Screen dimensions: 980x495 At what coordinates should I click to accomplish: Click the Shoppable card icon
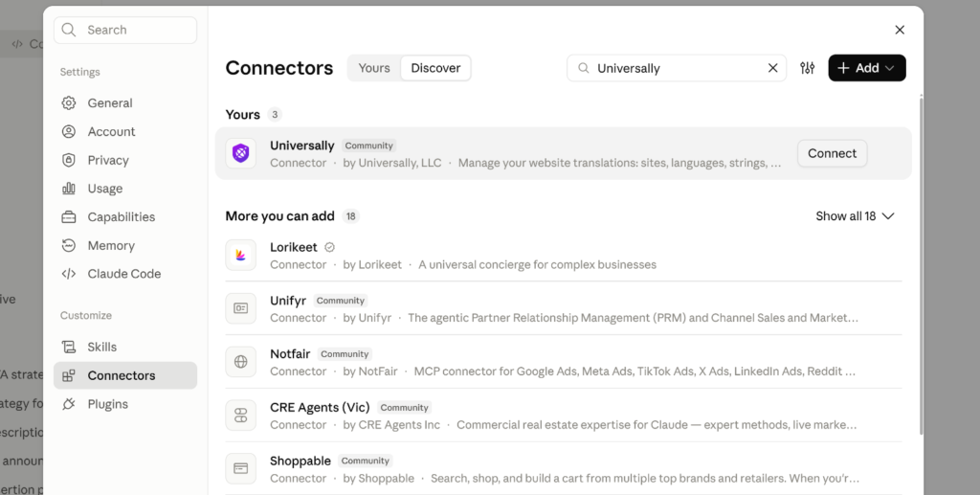tap(240, 469)
